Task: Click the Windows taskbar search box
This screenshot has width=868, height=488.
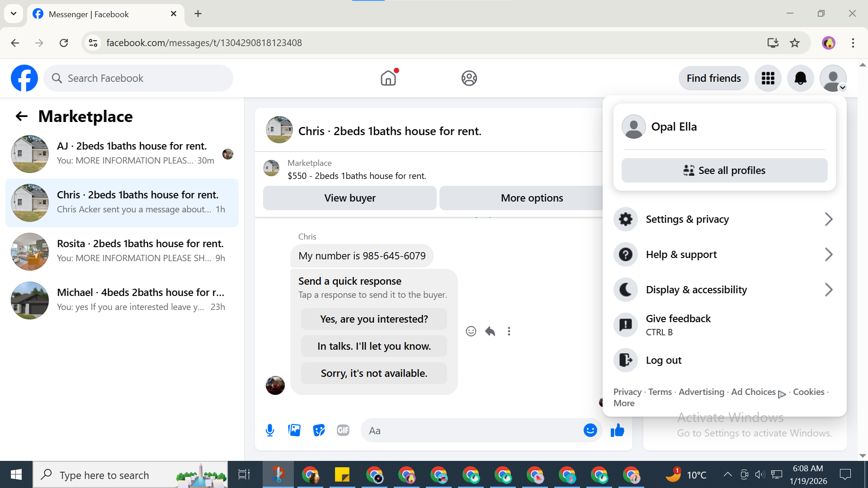Action: pyautogui.click(x=130, y=474)
